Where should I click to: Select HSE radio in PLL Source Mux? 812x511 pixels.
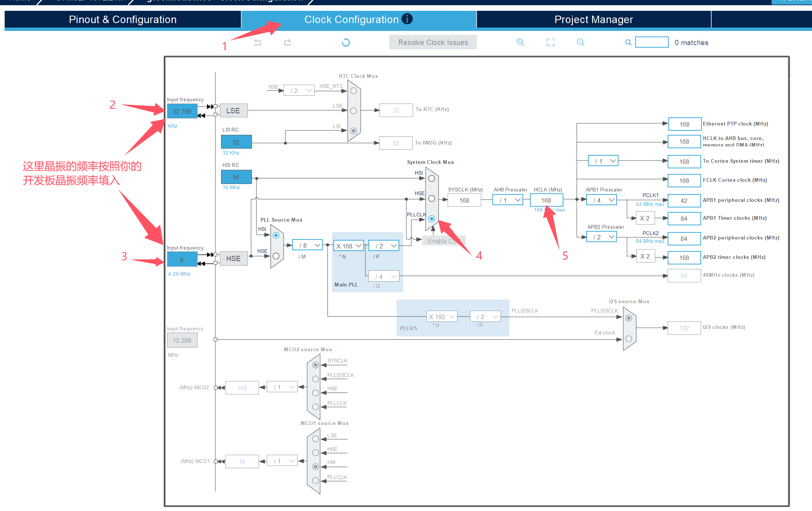276,256
